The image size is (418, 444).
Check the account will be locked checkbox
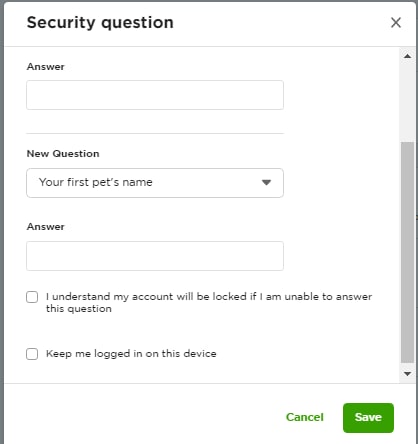tap(32, 297)
